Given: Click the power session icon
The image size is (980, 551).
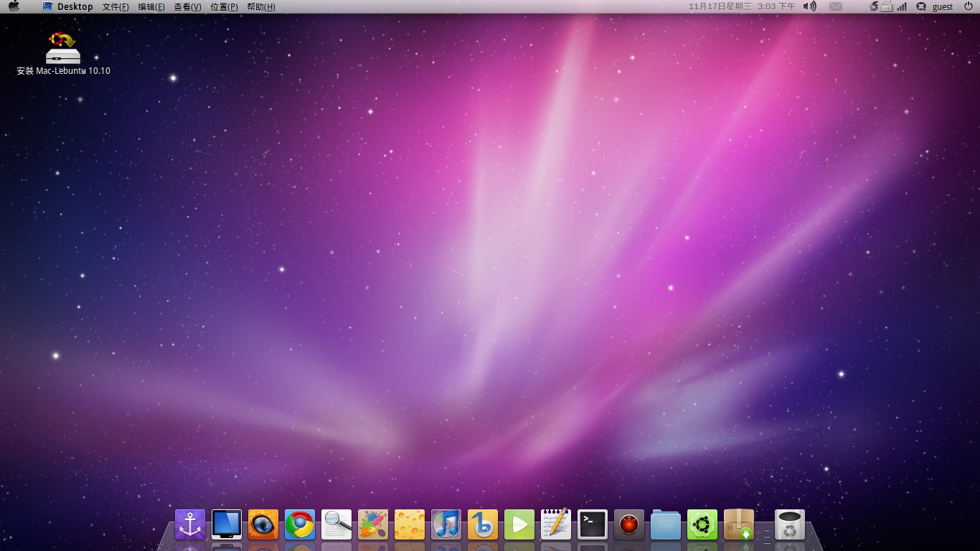Looking at the screenshot, I should click(x=969, y=6).
